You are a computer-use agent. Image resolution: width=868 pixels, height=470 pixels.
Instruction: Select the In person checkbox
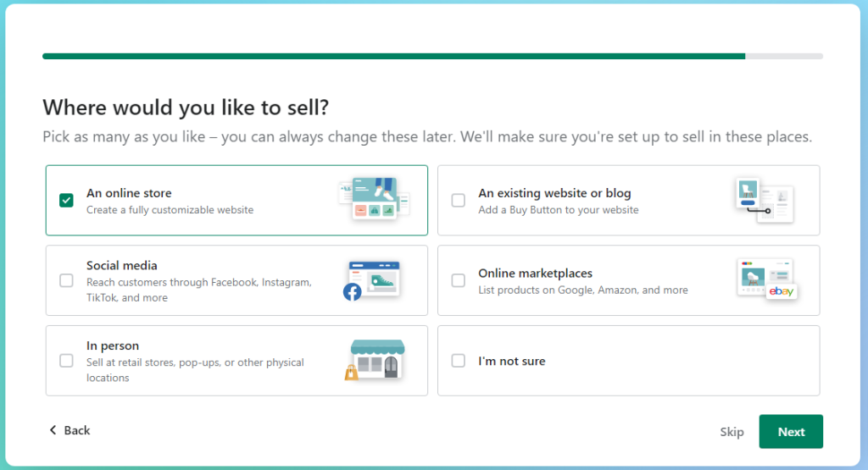point(66,361)
